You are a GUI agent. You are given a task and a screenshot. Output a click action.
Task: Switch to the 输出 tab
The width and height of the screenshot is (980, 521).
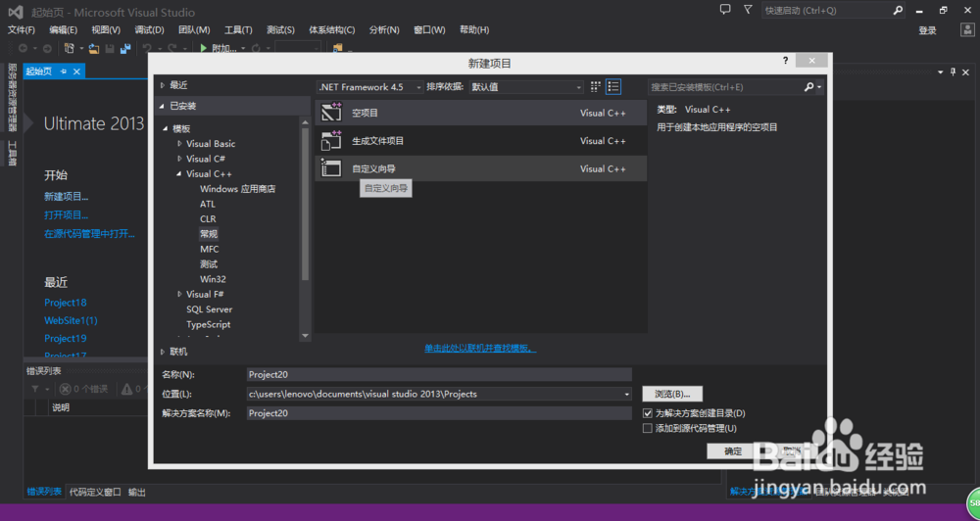pos(137,493)
